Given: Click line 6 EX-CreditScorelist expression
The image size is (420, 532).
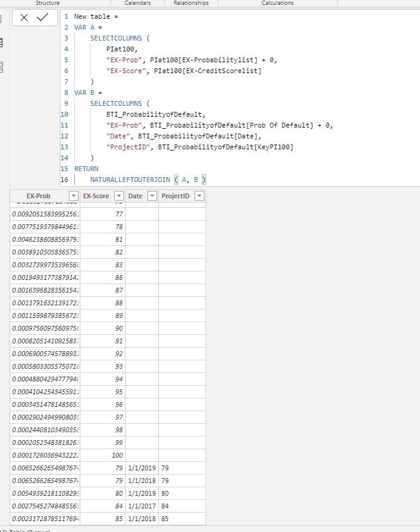Looking at the screenshot, I should pyautogui.click(x=208, y=71).
